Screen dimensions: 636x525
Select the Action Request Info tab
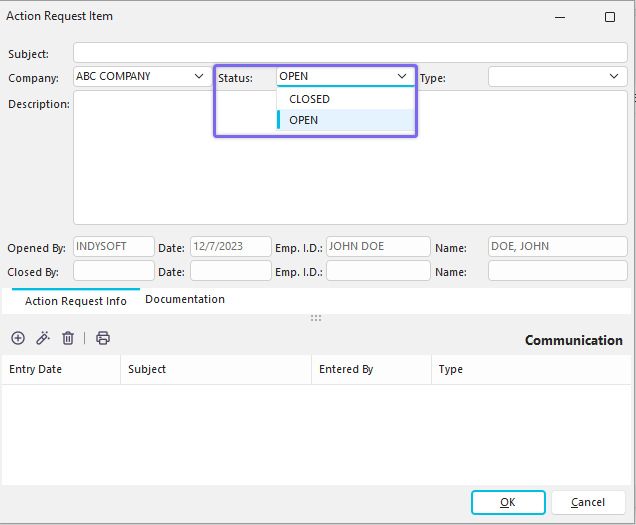coord(76,301)
